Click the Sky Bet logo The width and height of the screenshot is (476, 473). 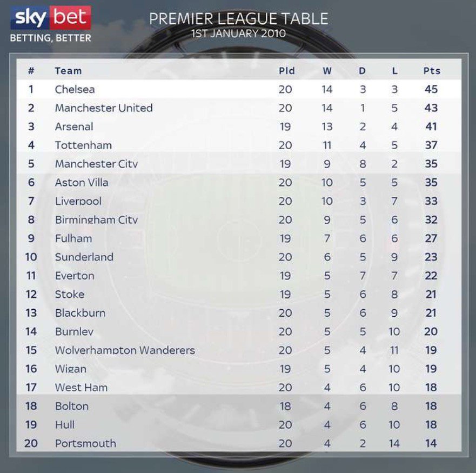pyautogui.click(x=51, y=18)
